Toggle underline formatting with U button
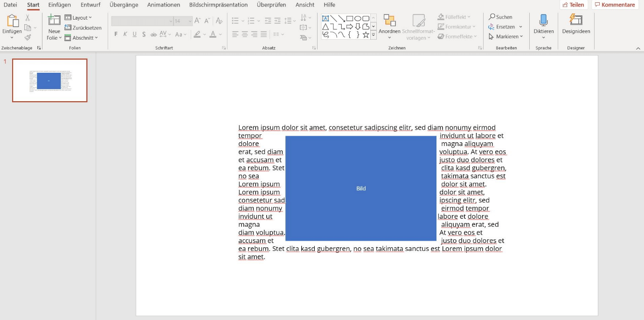This screenshot has width=644, height=320. [135, 35]
